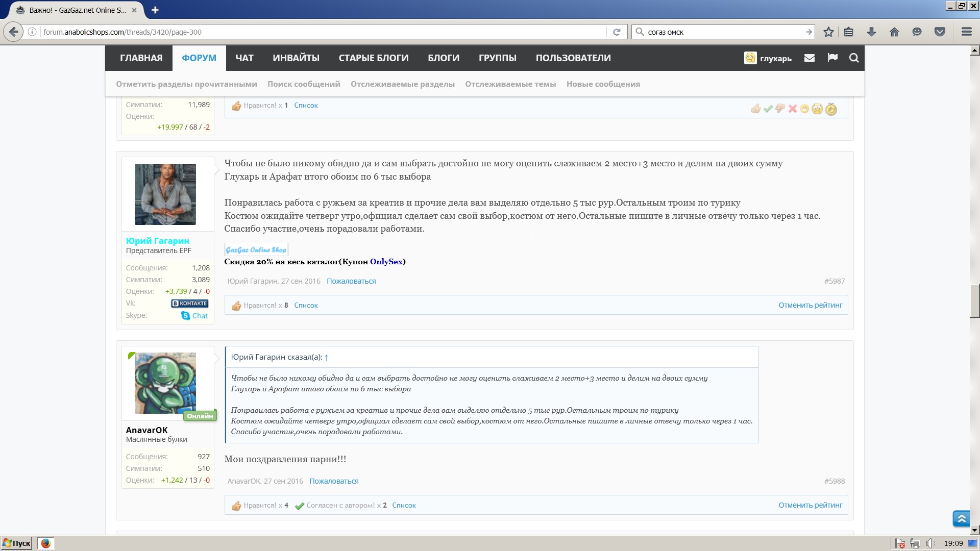
Task: Bookmark this page with star icon
Action: 828,32
